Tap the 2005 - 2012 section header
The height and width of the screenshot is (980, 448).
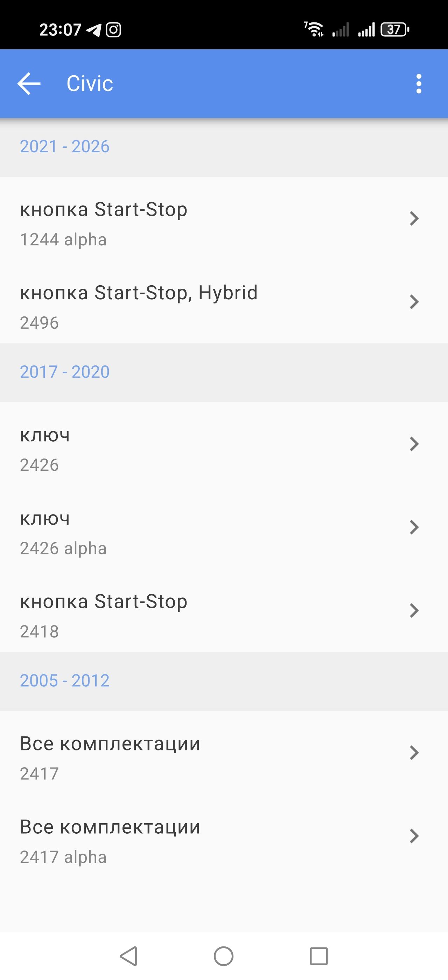65,680
